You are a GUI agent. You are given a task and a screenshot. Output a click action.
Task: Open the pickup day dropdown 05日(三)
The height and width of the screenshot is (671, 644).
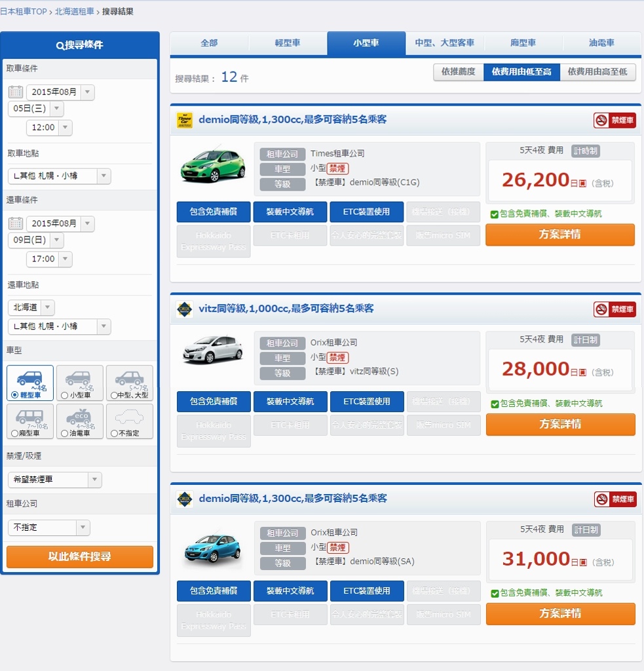(36, 109)
